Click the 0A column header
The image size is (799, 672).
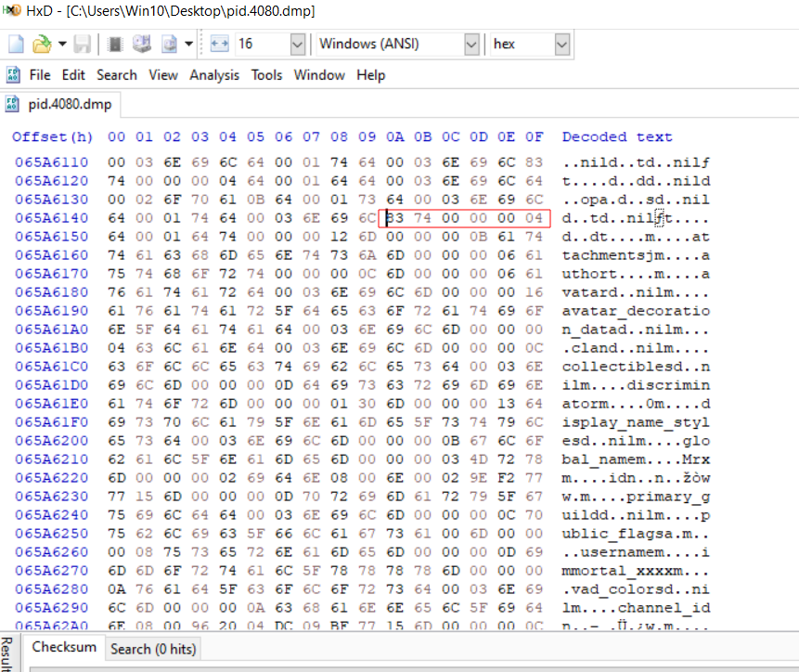(395, 137)
